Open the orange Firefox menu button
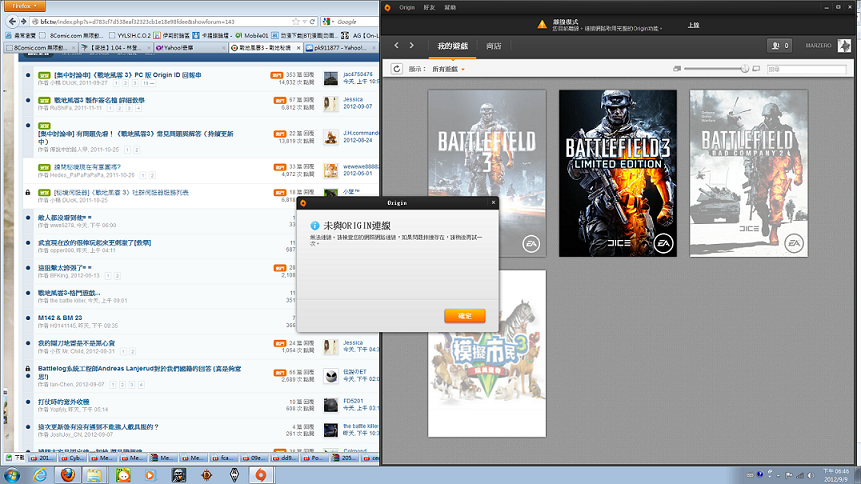 [x=23, y=5]
